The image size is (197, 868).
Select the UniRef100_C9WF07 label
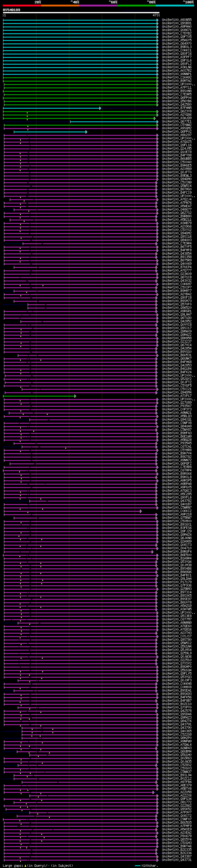(177, 819)
